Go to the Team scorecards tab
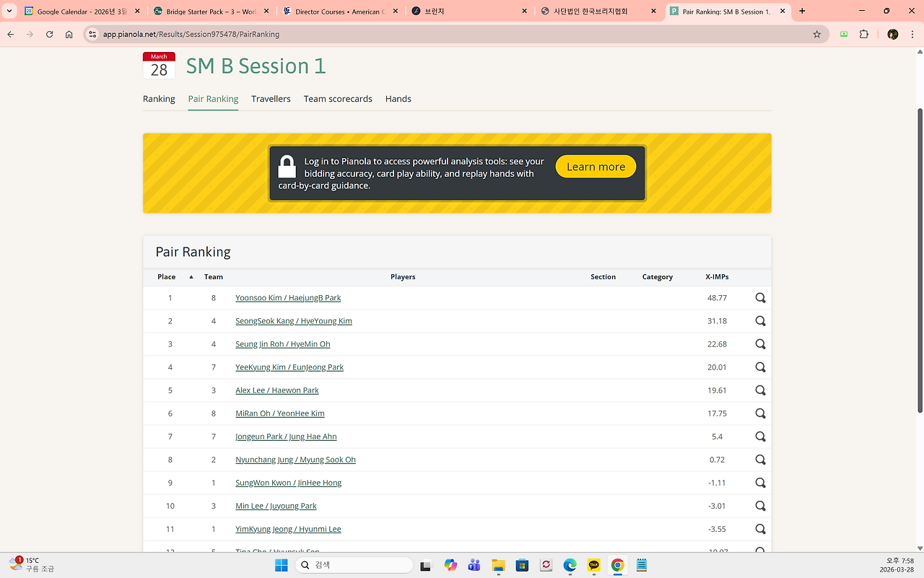 (338, 99)
